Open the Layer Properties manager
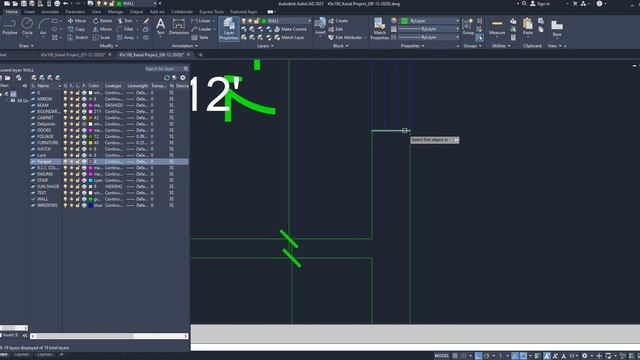The width and height of the screenshot is (640, 360). coord(229,29)
